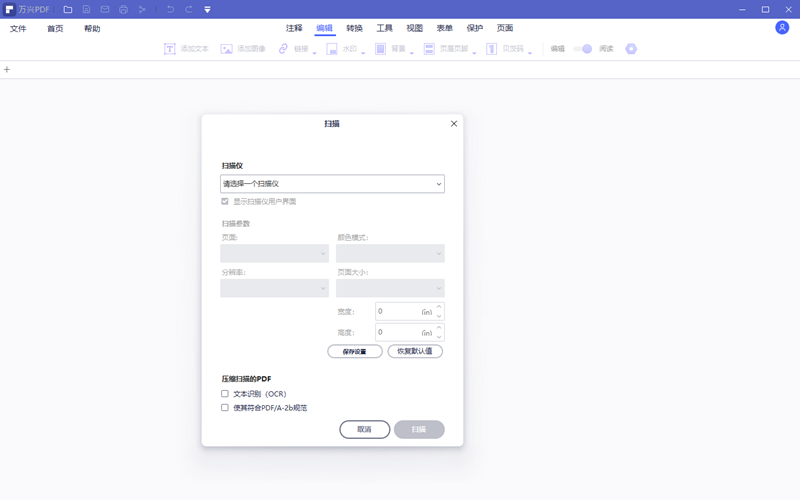The width and height of the screenshot is (800, 500).
Task: Click the Wondershare PDF app logo
Action: pos(9,9)
